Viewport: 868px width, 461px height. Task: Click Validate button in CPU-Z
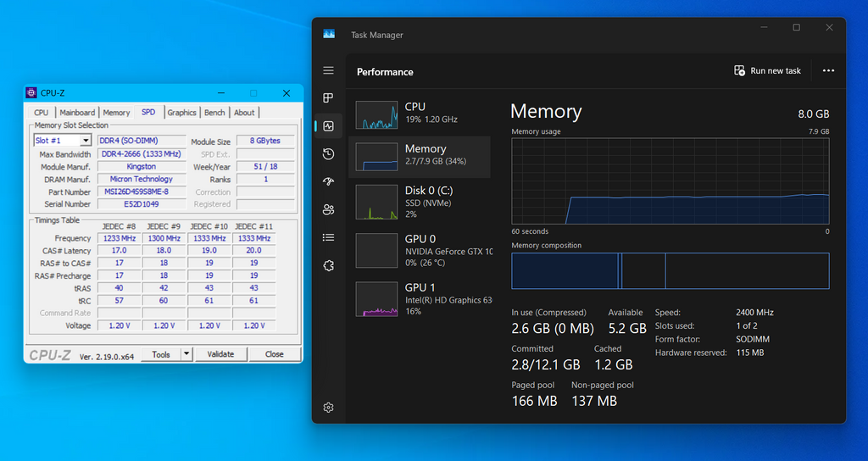click(221, 354)
